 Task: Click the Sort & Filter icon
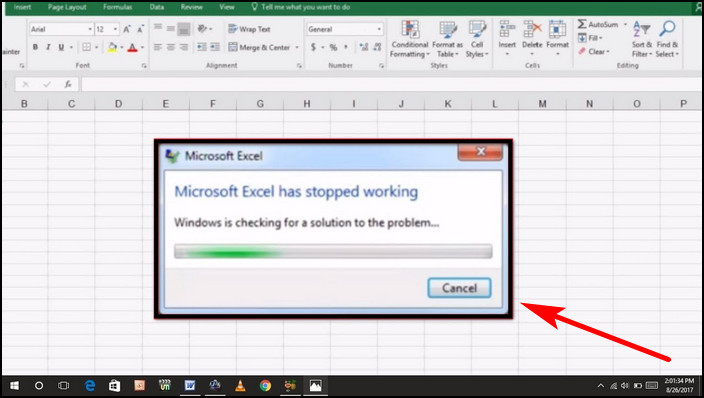coord(642,29)
